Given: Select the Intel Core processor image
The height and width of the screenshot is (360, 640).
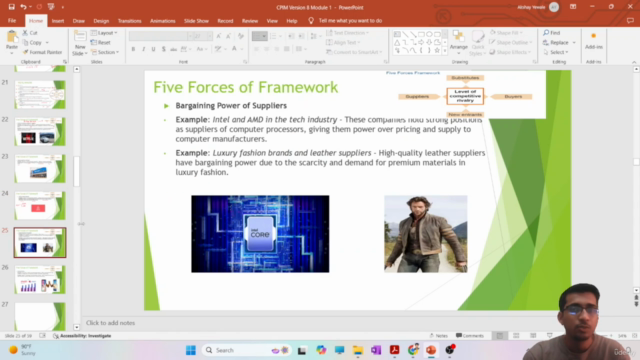Looking at the screenshot, I should [260, 233].
